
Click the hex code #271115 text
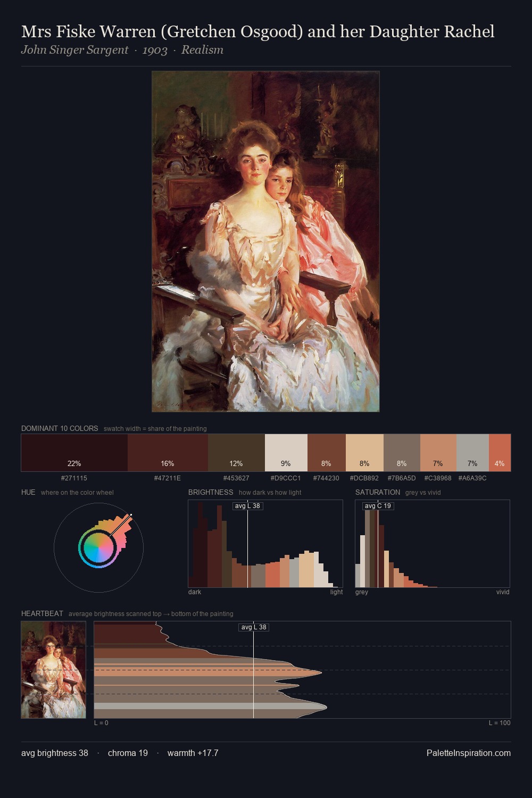(x=74, y=478)
